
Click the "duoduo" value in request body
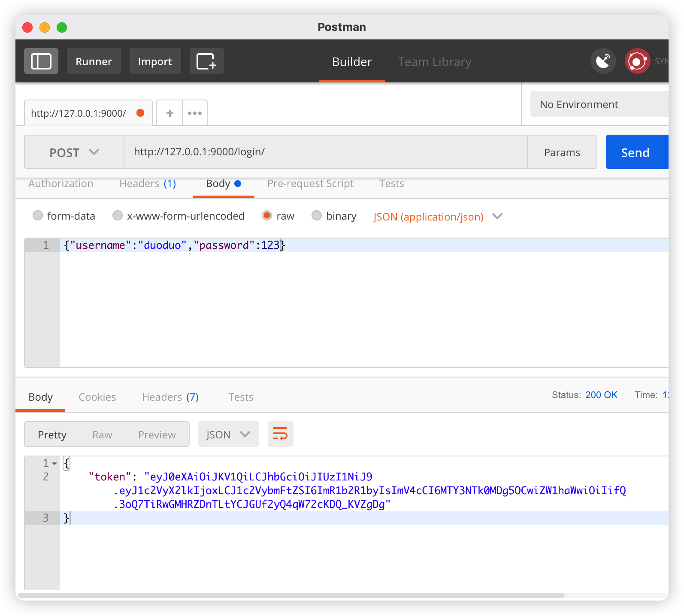tap(162, 245)
